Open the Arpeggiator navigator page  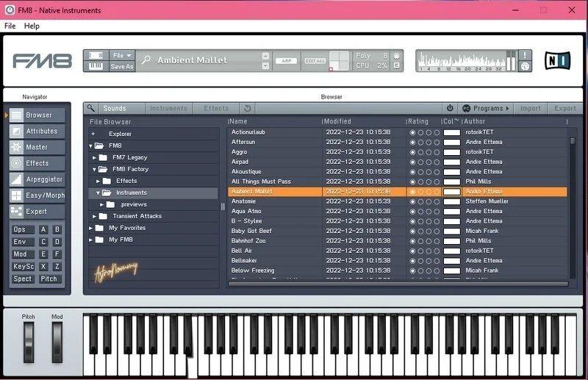[x=37, y=179]
